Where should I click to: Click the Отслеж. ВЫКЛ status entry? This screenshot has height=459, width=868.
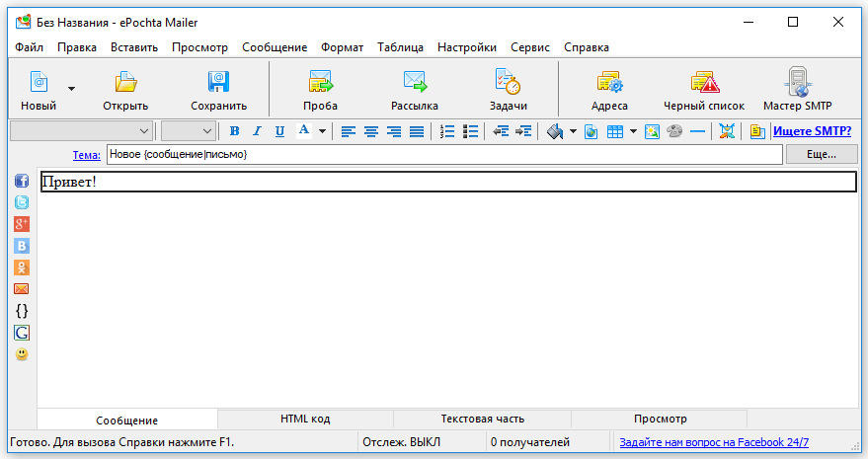401,442
